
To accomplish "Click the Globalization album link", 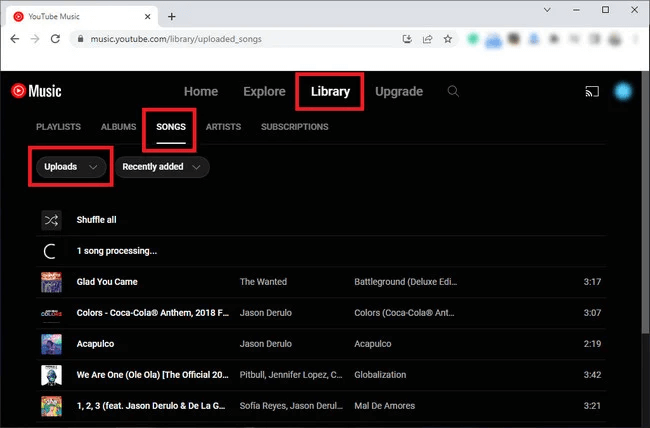I will (x=380, y=375).
